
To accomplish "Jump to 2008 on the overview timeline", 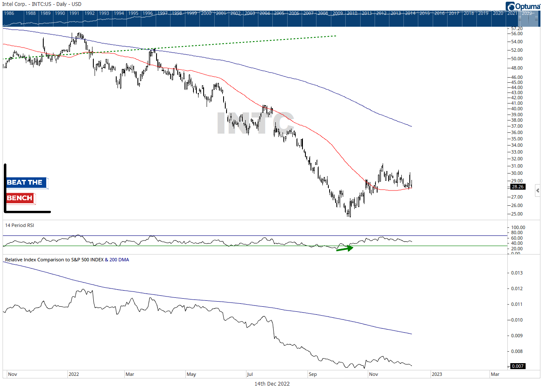I will coord(323,13).
